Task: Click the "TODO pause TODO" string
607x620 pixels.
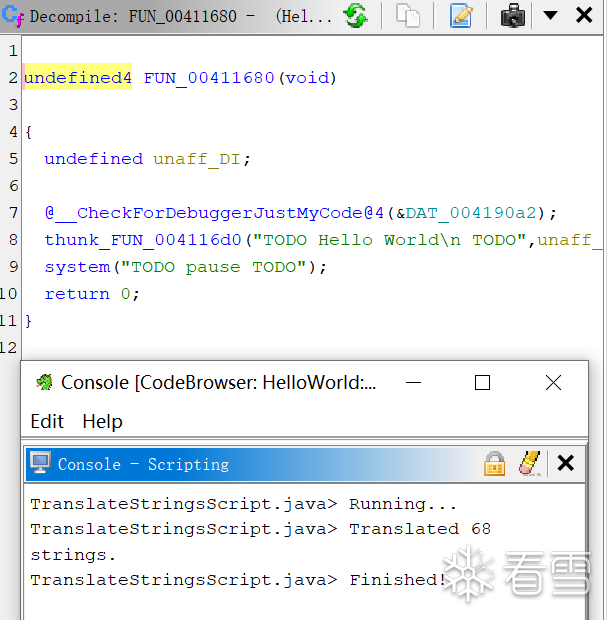Action: (x=214, y=267)
